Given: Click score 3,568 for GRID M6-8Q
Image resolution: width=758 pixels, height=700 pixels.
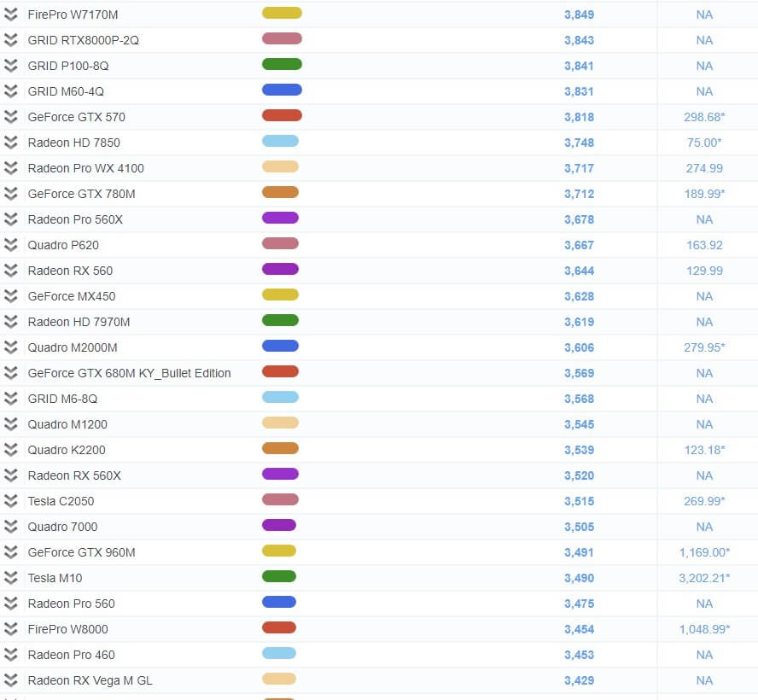Looking at the screenshot, I should (x=579, y=400).
